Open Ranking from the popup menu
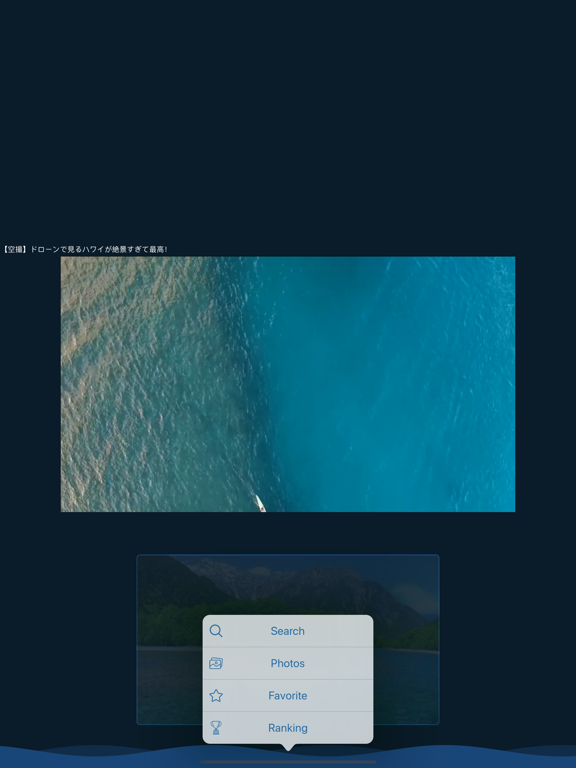Image resolution: width=576 pixels, height=768 pixels. click(x=288, y=728)
